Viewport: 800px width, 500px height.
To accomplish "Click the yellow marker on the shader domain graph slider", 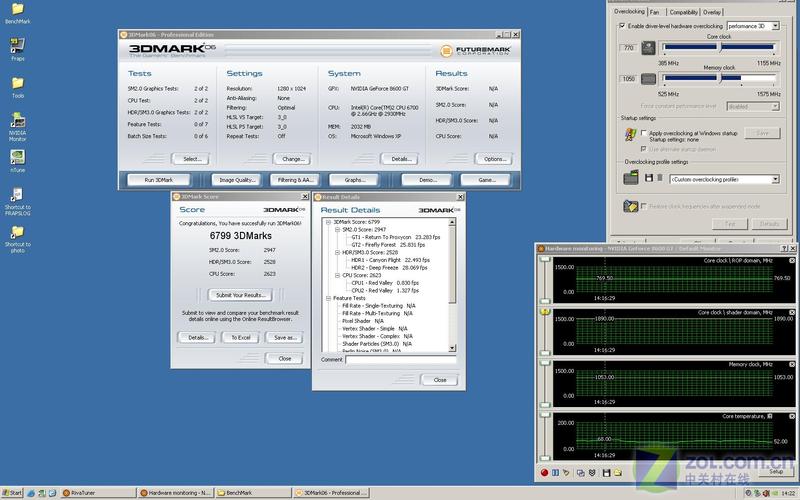I will pyautogui.click(x=545, y=311).
